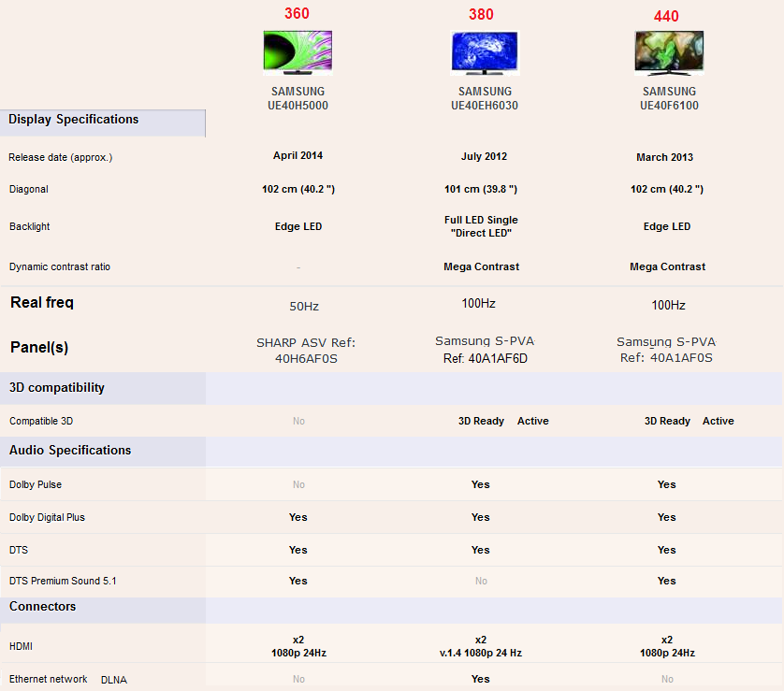Click the Panel(s) row label
Image resolution: width=784 pixels, height=691 pixels.
[x=39, y=347]
